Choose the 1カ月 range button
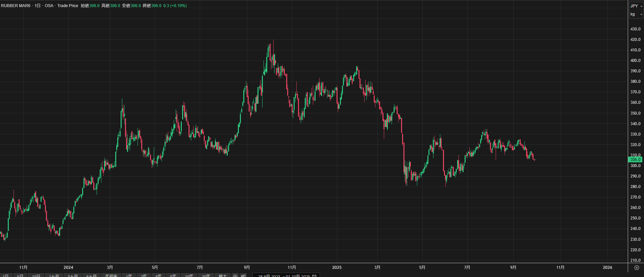This screenshot has width=644, height=277. [x=54, y=276]
